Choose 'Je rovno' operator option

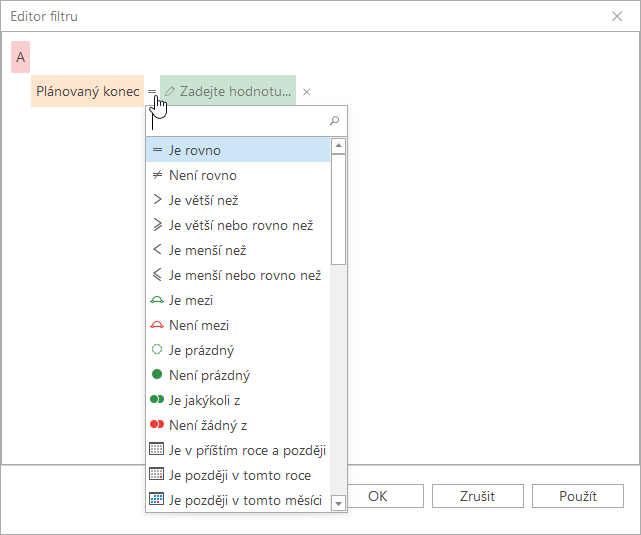pyautogui.click(x=238, y=150)
